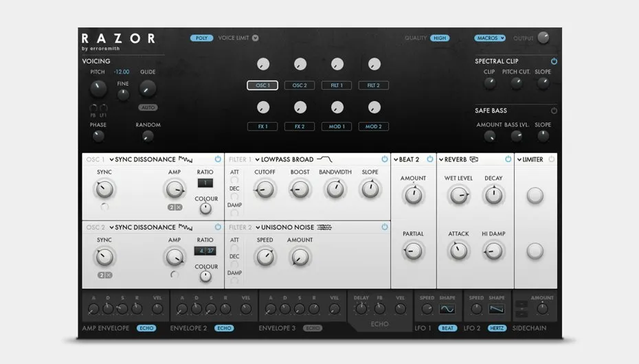Turn off Filter 1 power icon
Screen dimensions: 639x364
[384, 159]
